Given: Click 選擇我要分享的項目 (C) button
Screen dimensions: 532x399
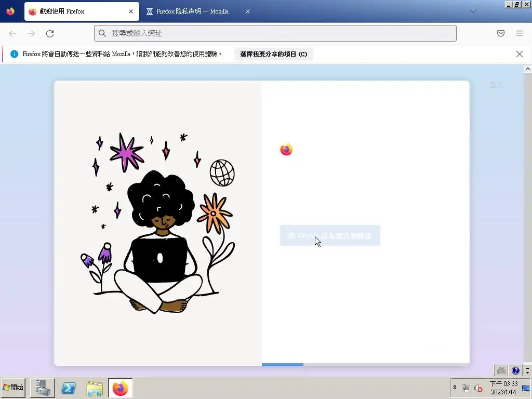Looking at the screenshot, I should [274, 54].
